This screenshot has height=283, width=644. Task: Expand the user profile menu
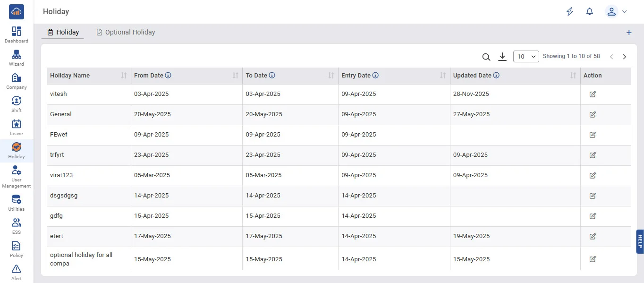coord(616,12)
